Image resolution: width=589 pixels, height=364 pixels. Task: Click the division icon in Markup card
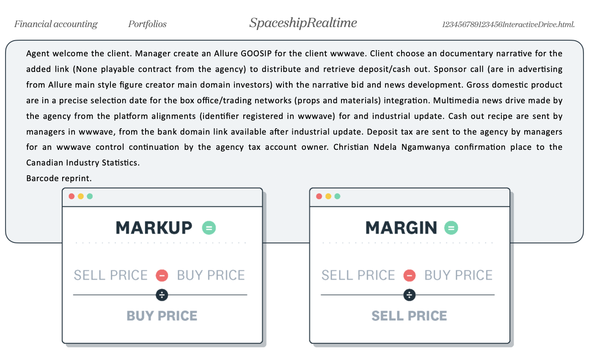tap(162, 295)
